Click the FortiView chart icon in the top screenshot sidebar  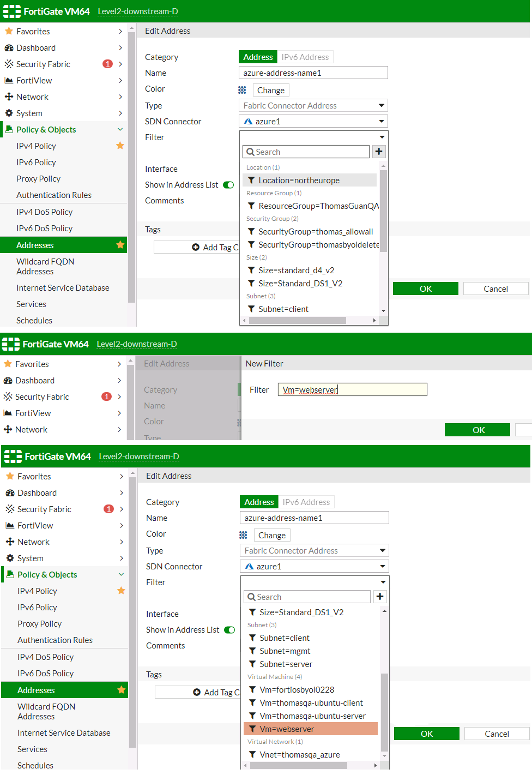click(x=9, y=80)
